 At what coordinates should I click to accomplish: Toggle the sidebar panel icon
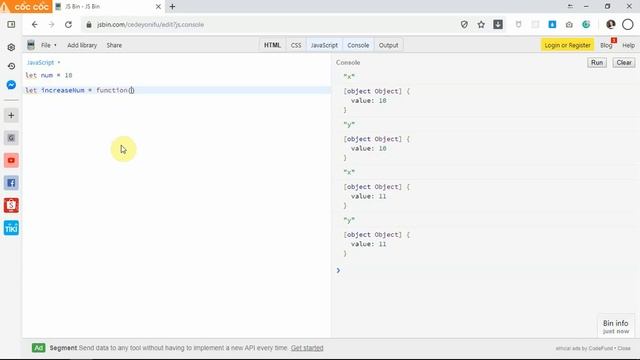tap(11, 24)
